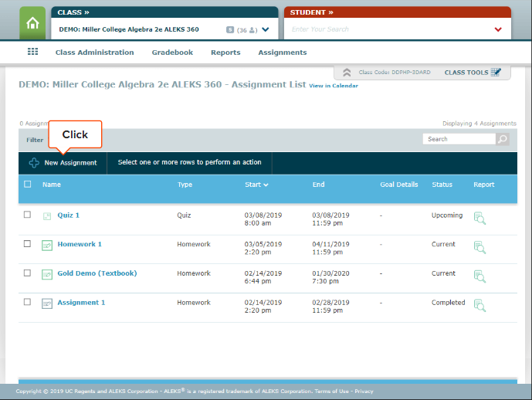Click the STUDENT » header tab
The width and height of the screenshot is (532, 400).
(398, 12)
